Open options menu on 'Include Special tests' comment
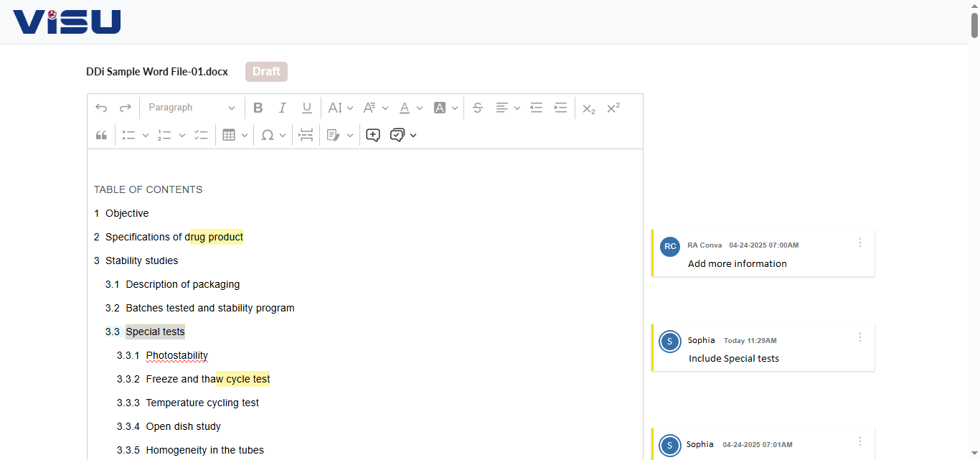Screen dimensions: 980x460 click(860, 337)
